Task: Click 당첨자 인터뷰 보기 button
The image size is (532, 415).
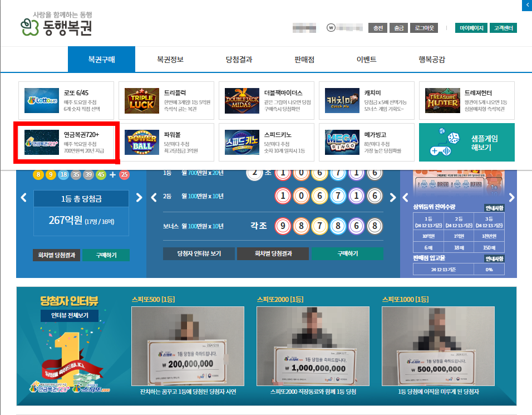Action: point(199,253)
